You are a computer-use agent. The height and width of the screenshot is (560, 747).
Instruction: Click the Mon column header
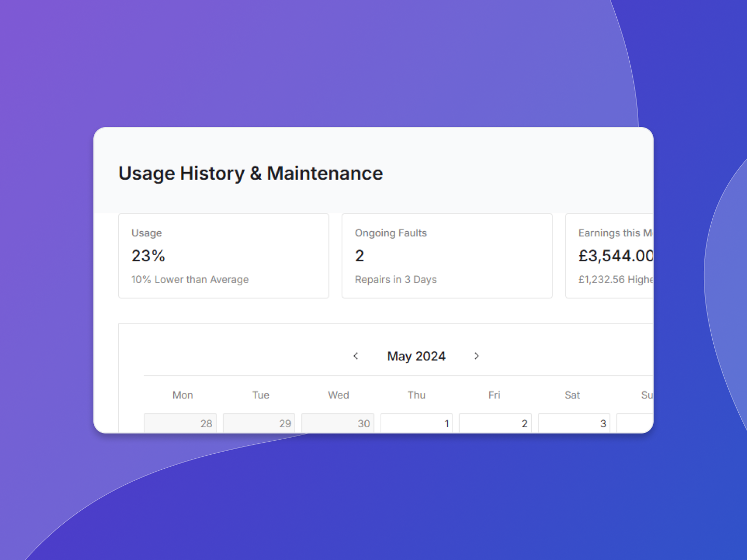pos(183,395)
